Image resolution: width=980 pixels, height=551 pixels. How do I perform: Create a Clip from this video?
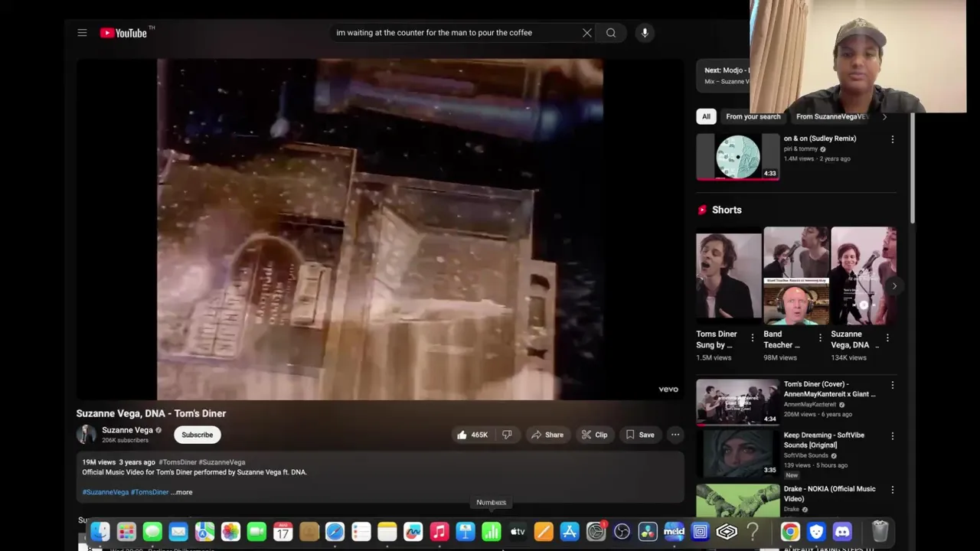pyautogui.click(x=594, y=435)
